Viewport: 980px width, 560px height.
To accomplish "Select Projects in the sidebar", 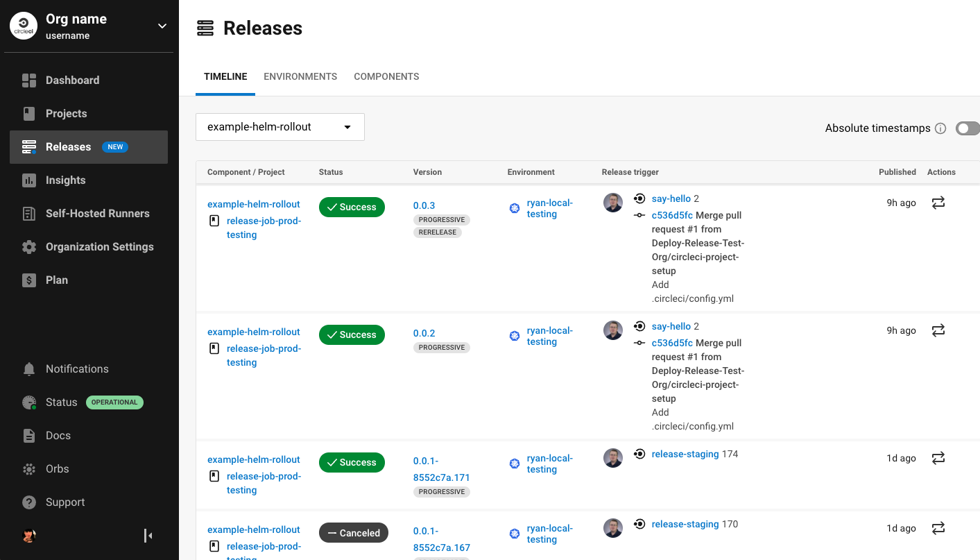I will click(x=66, y=113).
